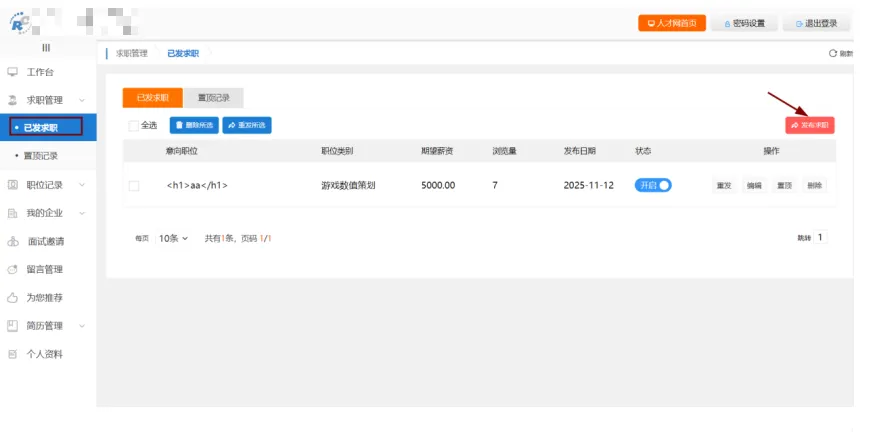Click the 跳转 page number input field
The height and width of the screenshot is (432, 870).
821,238
